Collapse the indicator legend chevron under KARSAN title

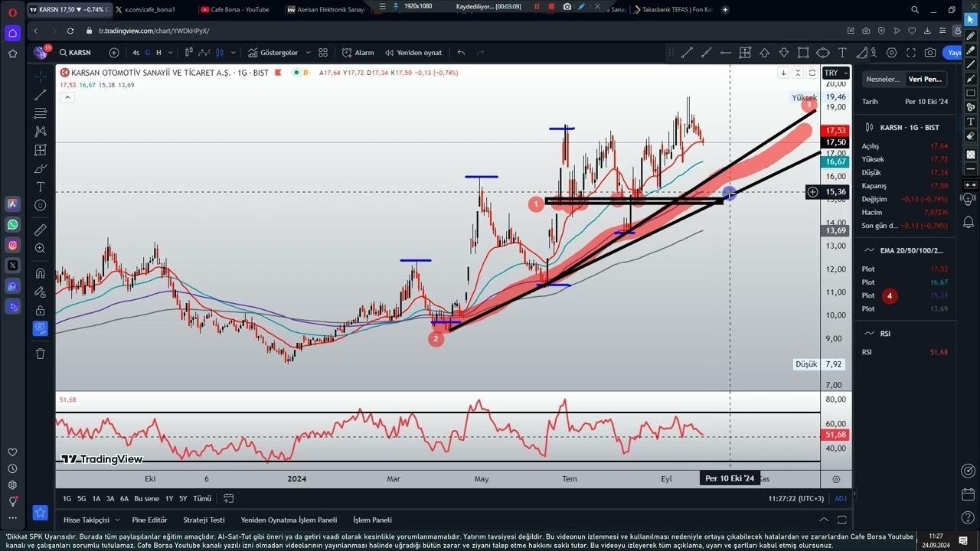pyautogui.click(x=67, y=97)
